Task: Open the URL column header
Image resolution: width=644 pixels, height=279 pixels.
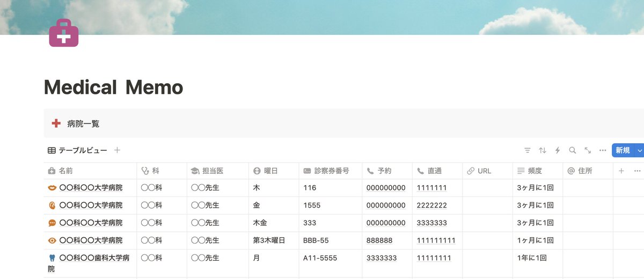Action: coord(488,171)
